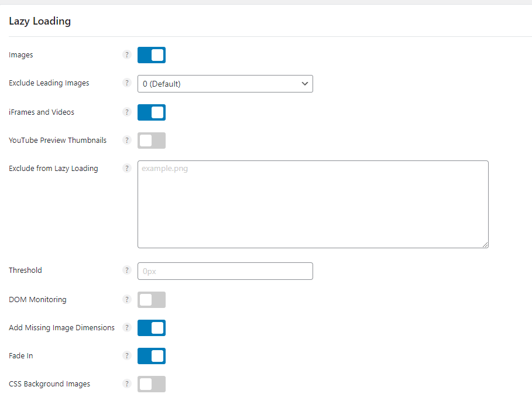The height and width of the screenshot is (404, 532).
Task: Switch off Add Missing Image Dimensions
Action: 152,328
